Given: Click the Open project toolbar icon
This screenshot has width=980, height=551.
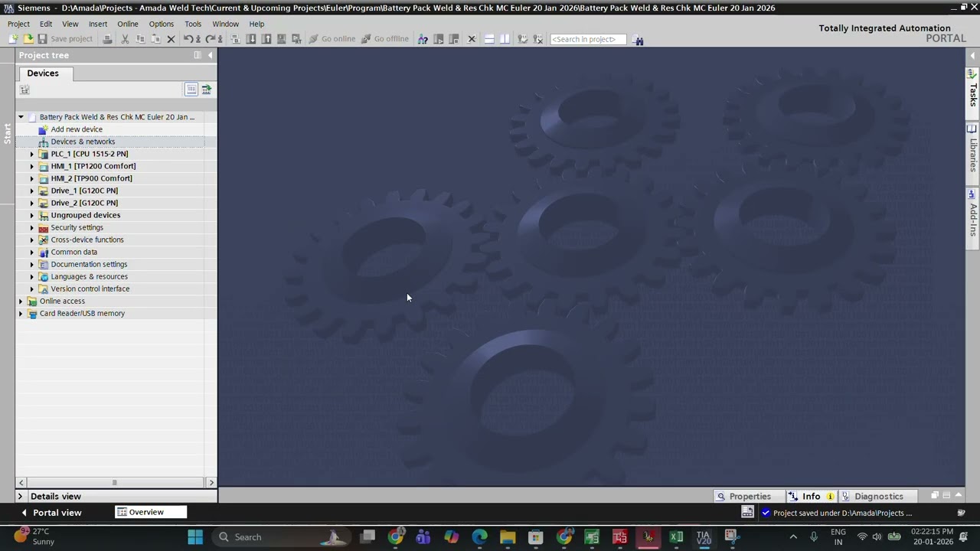Looking at the screenshot, I should (28, 39).
